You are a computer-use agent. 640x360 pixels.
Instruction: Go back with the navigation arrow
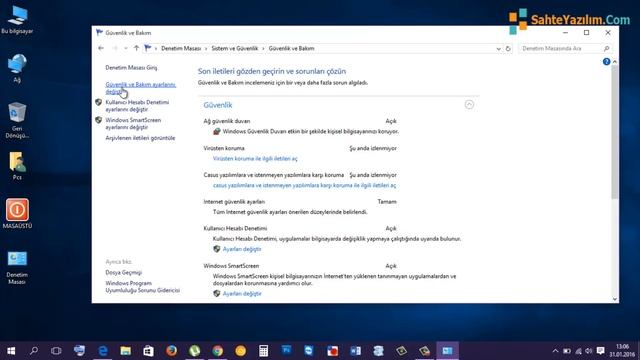click(x=101, y=48)
